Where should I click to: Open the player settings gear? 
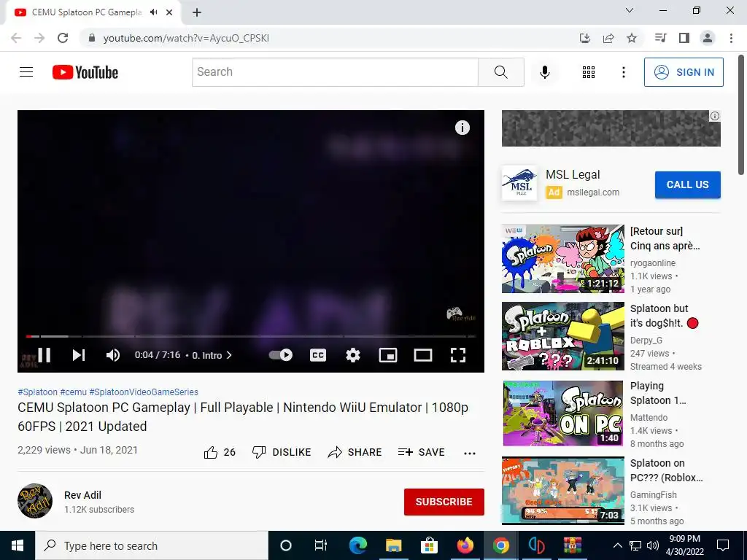click(x=352, y=355)
